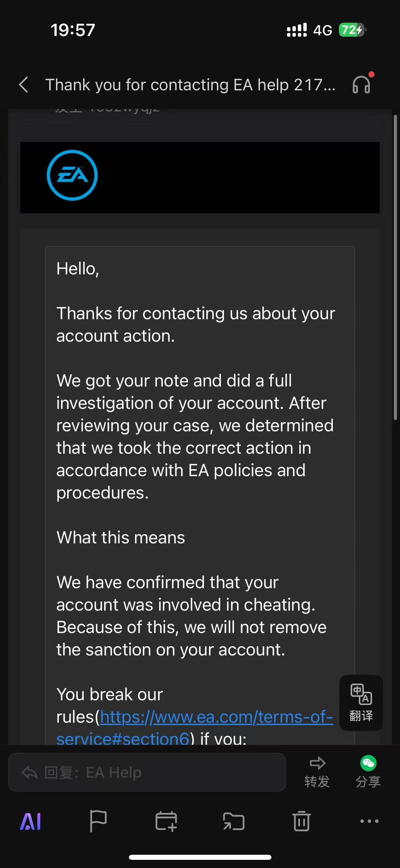This screenshot has width=400, height=868.
Task: Forward the email with 转发
Action: coord(317,772)
